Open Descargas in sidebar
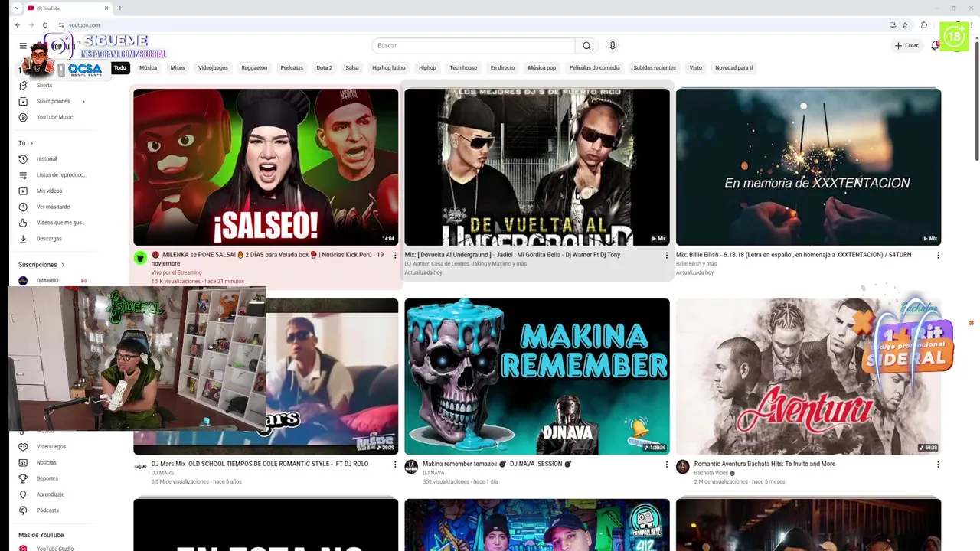The height and width of the screenshot is (551, 980). tap(49, 239)
